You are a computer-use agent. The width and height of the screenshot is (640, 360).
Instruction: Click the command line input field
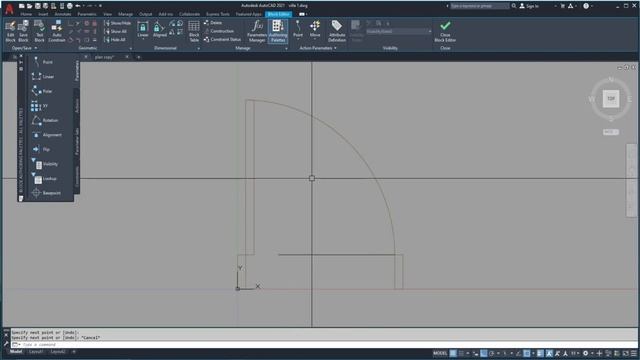tap(324, 344)
